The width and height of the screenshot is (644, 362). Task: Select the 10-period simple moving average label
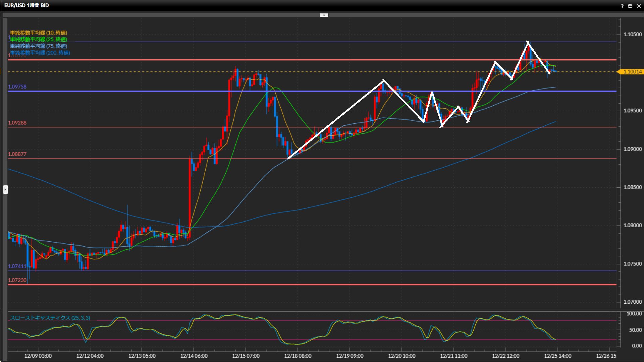(39, 33)
